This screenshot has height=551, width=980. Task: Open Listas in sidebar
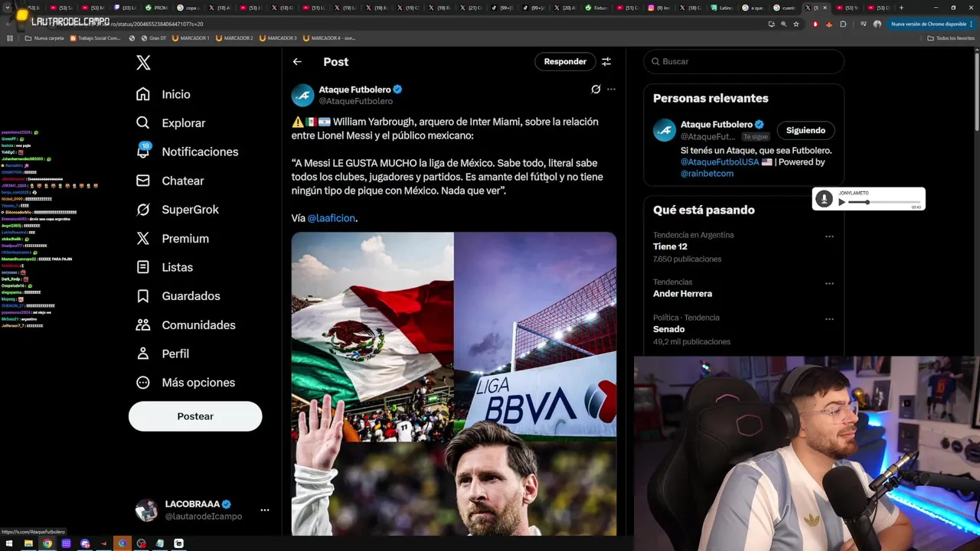point(164,267)
